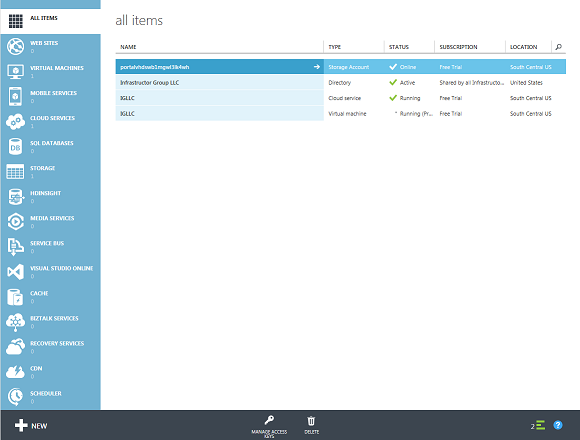Select the IGLLC Virtual machine row
The height and width of the screenshot is (440, 580).
341,114
